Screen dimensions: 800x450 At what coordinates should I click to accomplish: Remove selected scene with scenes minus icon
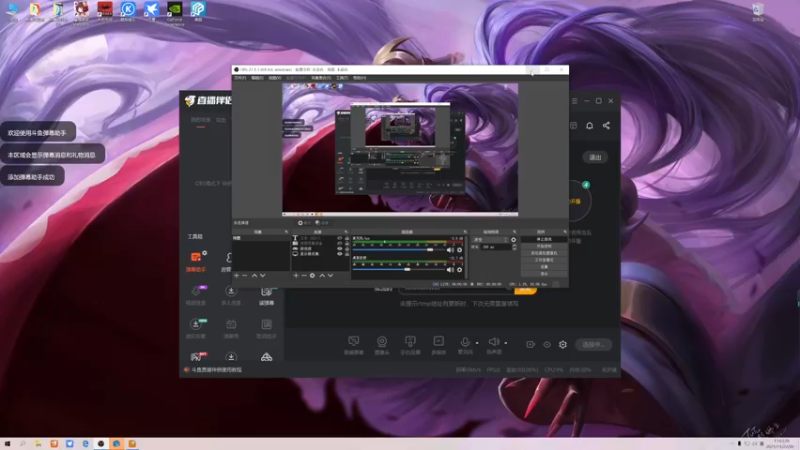pyautogui.click(x=244, y=276)
